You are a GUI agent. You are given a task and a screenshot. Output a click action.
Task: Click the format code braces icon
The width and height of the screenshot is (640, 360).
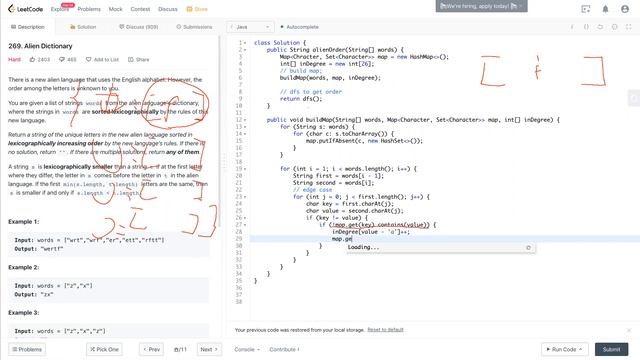click(586, 27)
